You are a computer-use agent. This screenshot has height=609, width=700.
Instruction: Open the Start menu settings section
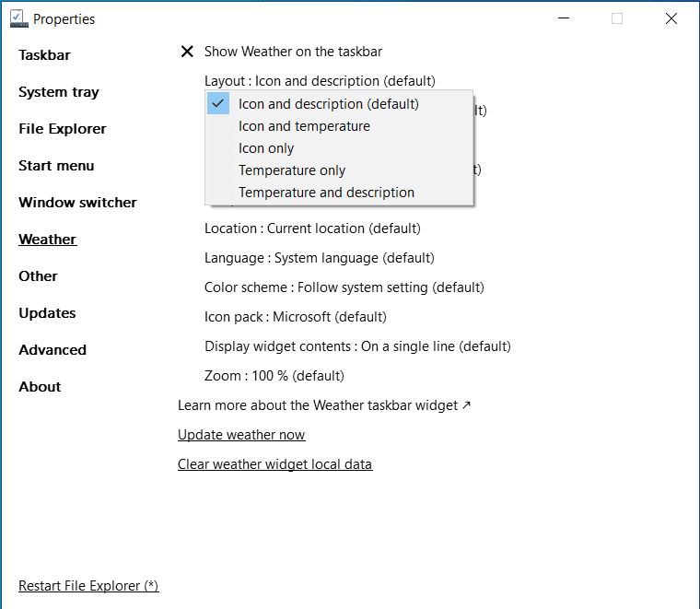coord(56,166)
